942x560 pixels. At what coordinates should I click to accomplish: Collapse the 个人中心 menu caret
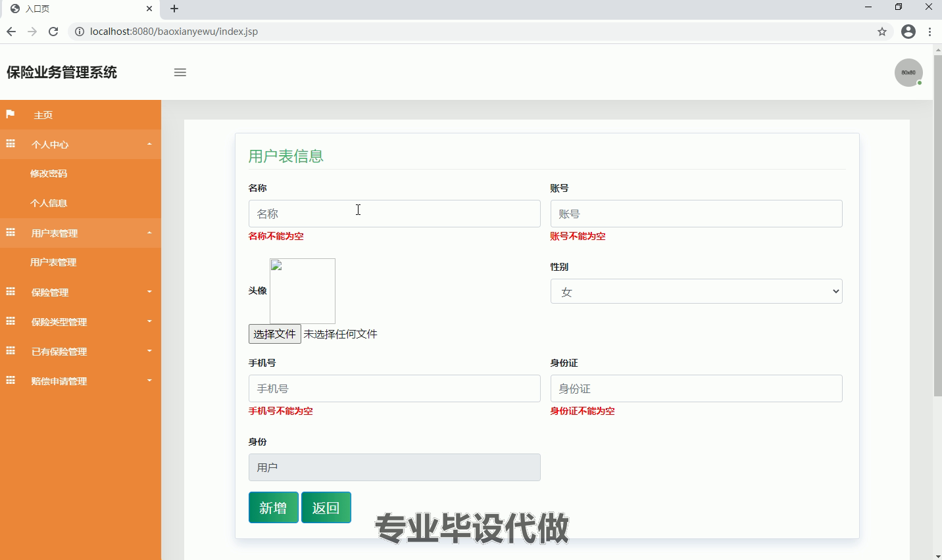point(149,144)
